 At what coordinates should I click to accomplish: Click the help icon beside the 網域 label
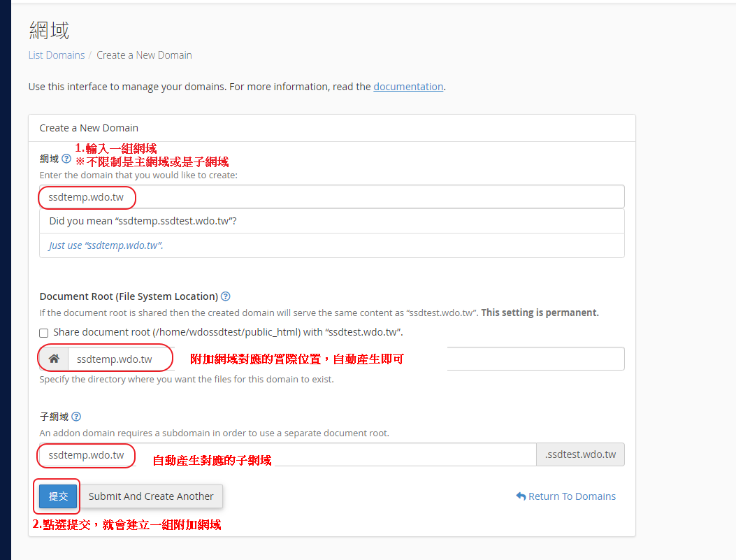(x=66, y=159)
